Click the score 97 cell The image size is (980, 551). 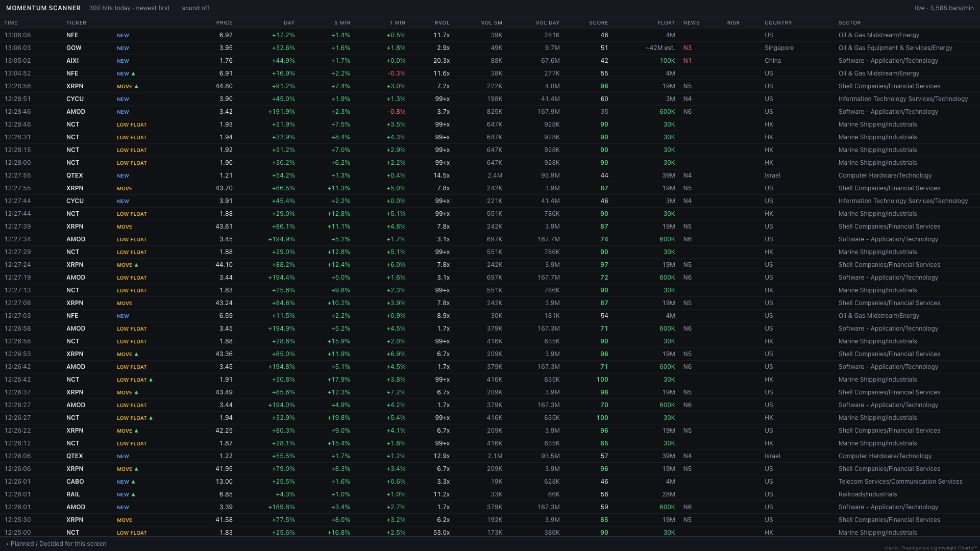[x=604, y=265]
